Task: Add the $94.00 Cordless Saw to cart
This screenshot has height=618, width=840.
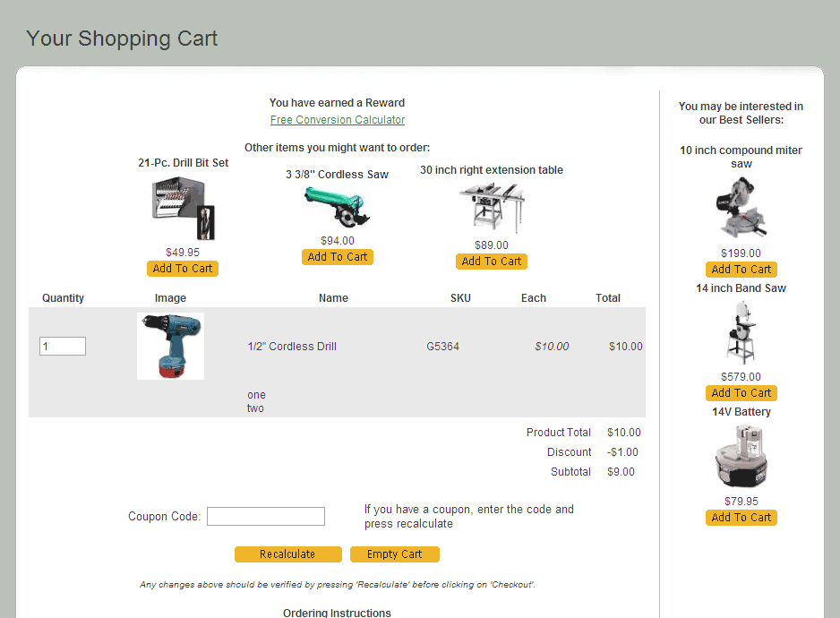Action: click(338, 257)
